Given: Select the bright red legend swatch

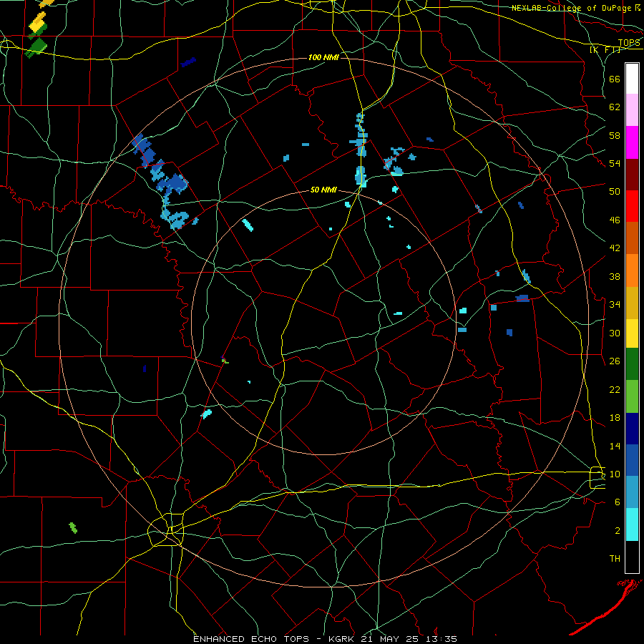Looking at the screenshot, I should click(x=632, y=206).
